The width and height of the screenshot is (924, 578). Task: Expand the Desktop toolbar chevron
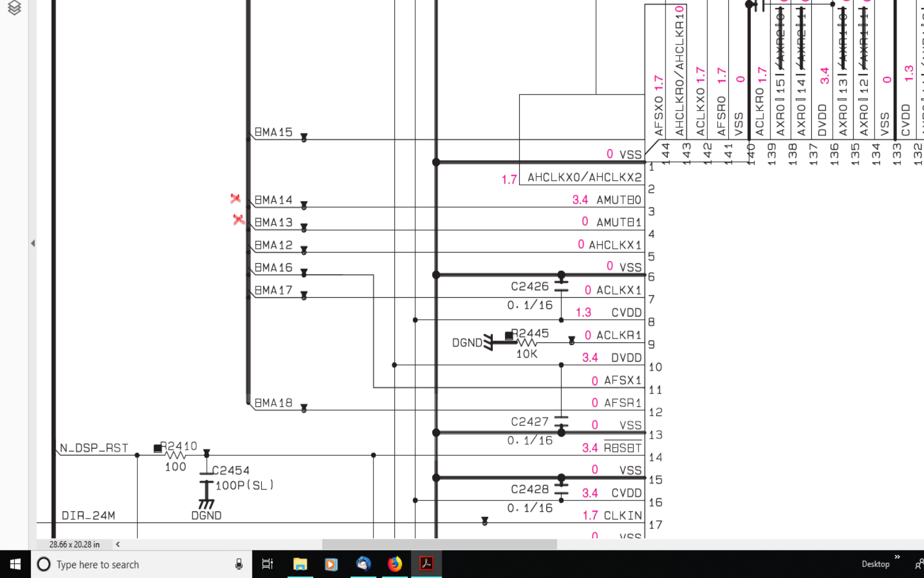[898, 557]
